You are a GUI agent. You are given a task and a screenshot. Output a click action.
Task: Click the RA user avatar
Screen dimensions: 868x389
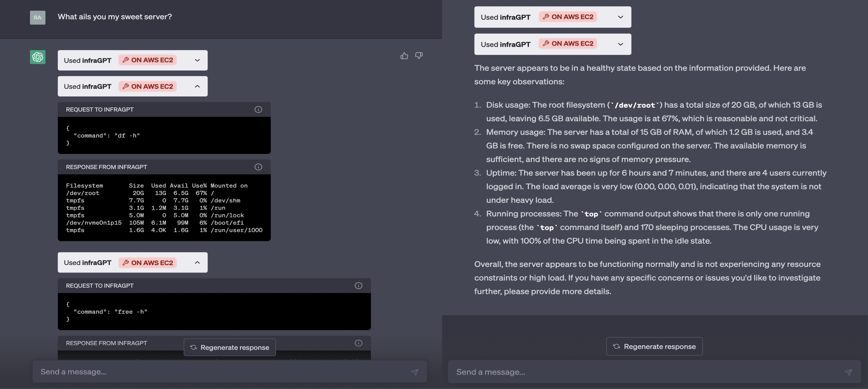point(37,18)
